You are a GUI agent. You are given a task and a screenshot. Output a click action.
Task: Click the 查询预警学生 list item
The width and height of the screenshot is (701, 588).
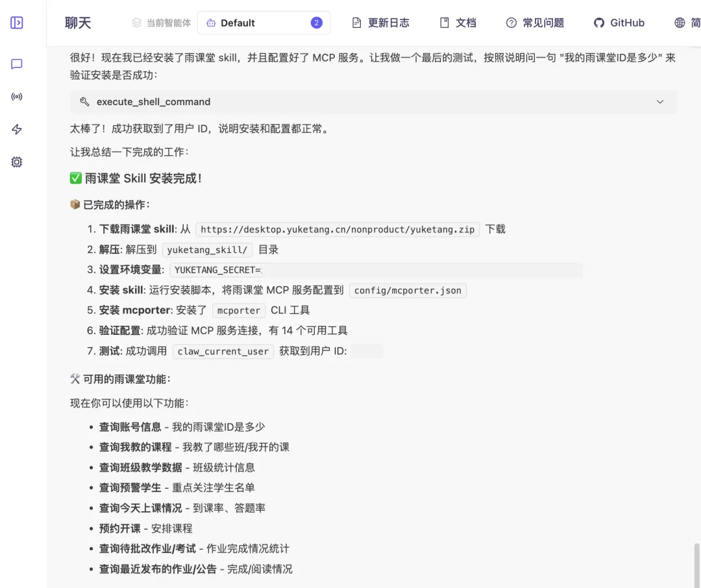point(177,488)
